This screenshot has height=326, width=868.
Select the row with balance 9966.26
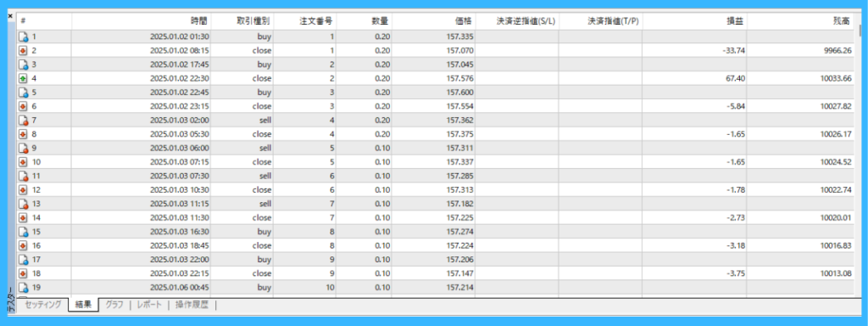coord(436,51)
